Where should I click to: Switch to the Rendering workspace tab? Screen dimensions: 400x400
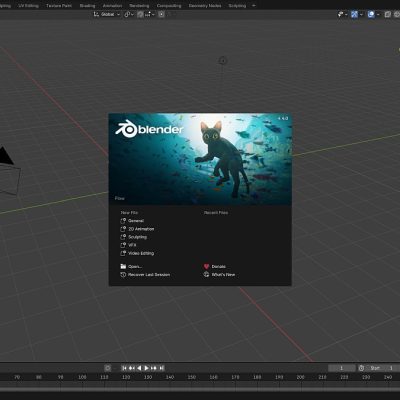139,6
